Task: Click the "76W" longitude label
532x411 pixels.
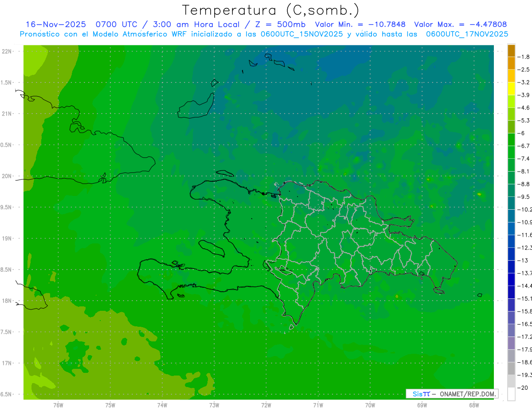Action: [x=58, y=405]
